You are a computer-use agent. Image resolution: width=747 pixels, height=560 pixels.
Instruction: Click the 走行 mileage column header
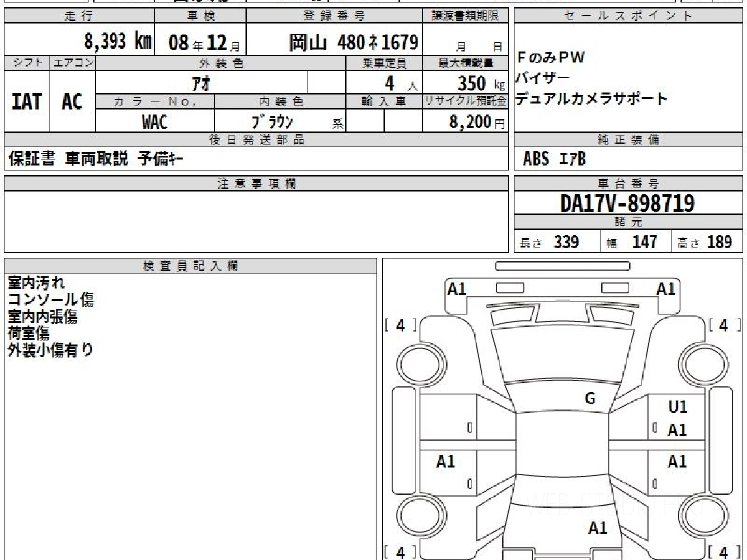[x=78, y=16]
